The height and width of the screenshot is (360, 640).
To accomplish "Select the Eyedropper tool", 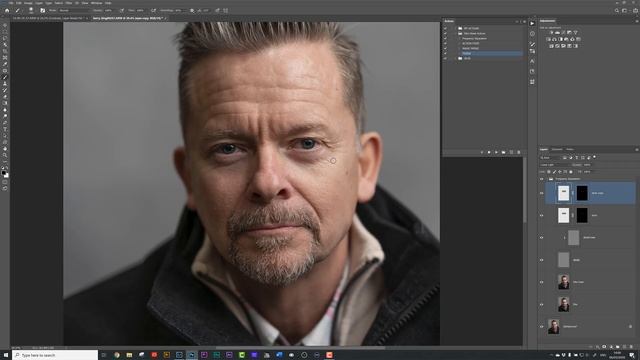I will (x=5, y=64).
